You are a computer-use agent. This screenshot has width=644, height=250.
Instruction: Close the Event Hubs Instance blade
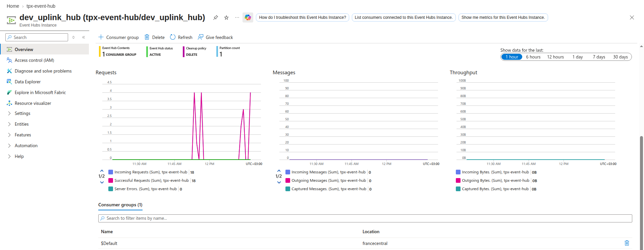632,17
